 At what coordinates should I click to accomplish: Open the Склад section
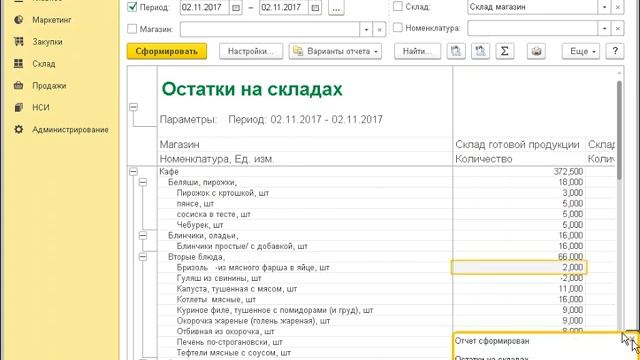[x=44, y=64]
